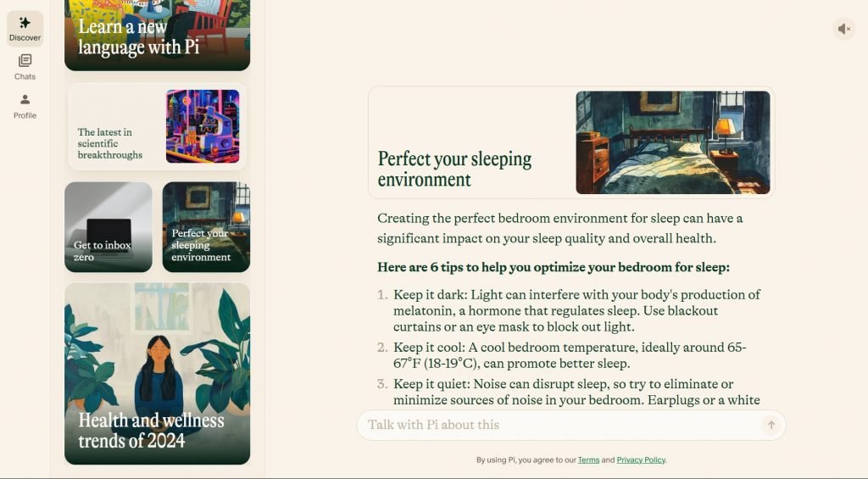Click the 'Keep it quiet' tip text
Viewport: 868px width, 479px height.
pos(576,392)
